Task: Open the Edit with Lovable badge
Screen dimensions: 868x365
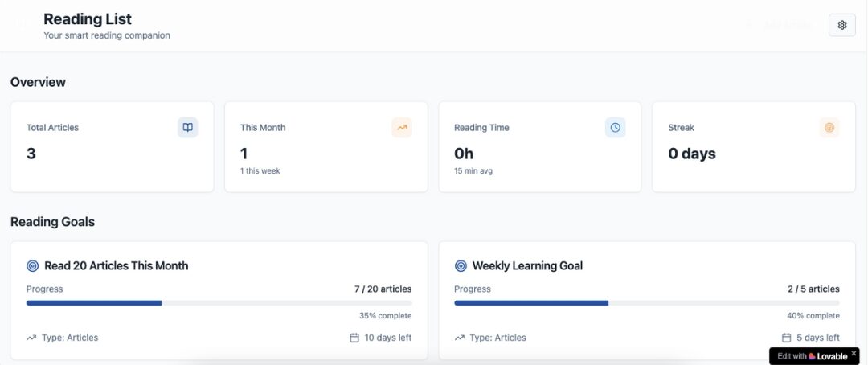Action: (x=812, y=356)
